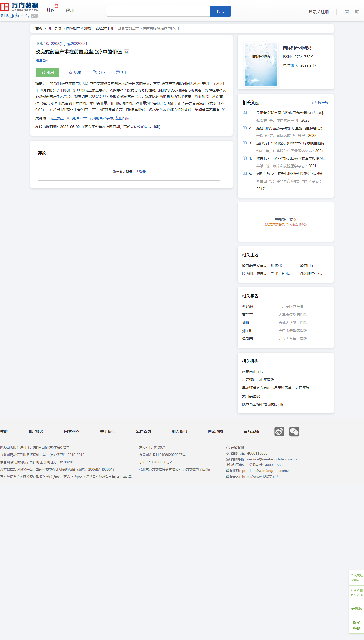This screenshot has height=640, width=364.
Task: Open the WeChat social icon
Action: 294,431
